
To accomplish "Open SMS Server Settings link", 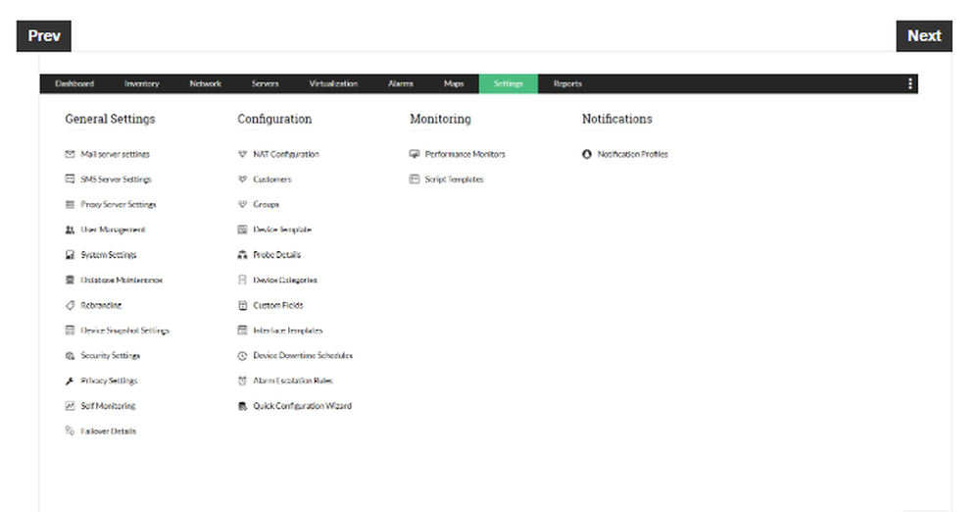I will click(117, 179).
